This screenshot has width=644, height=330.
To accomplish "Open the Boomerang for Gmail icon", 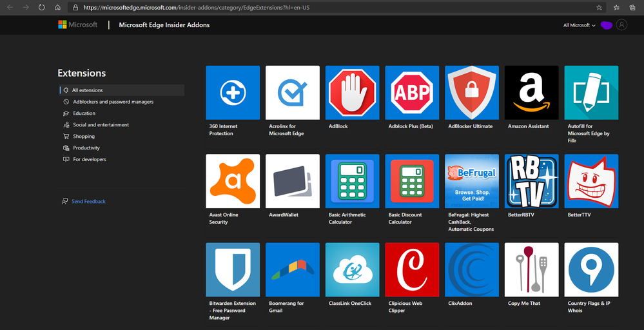I will click(293, 269).
